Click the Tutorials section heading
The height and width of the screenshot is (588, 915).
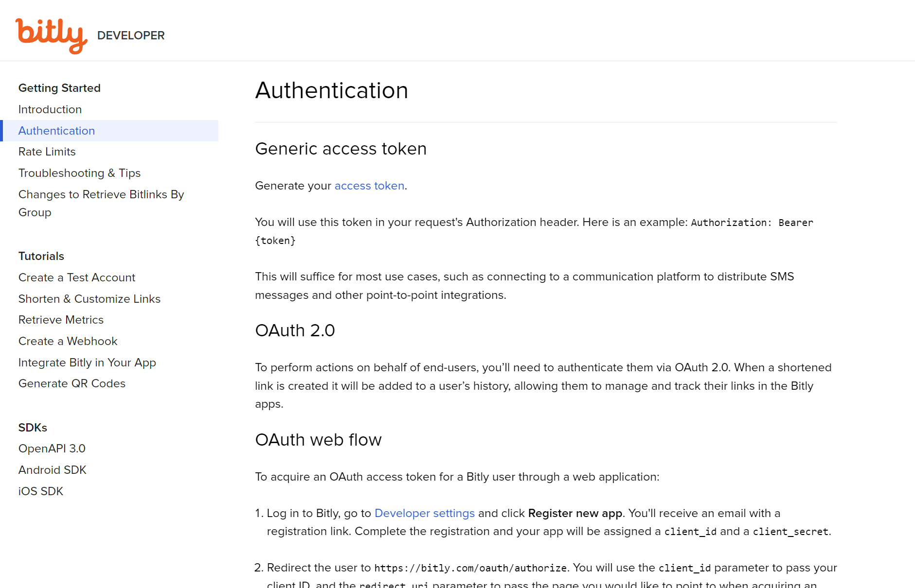click(x=41, y=256)
